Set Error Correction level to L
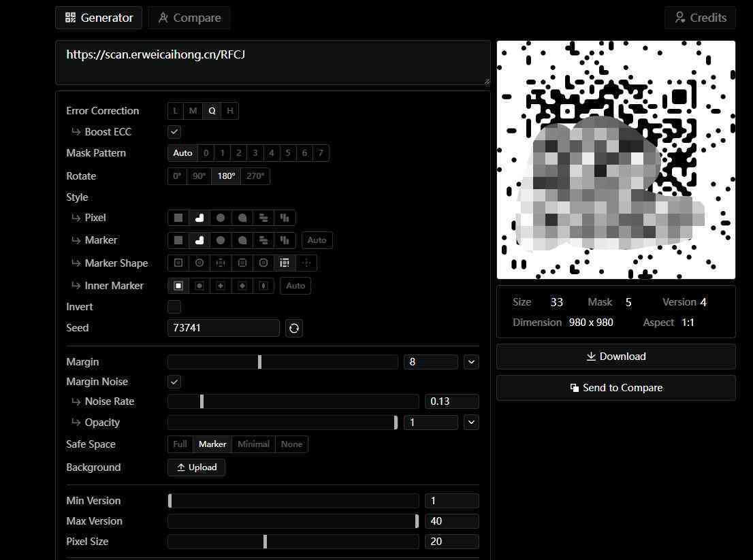The image size is (753, 560). tap(175, 111)
